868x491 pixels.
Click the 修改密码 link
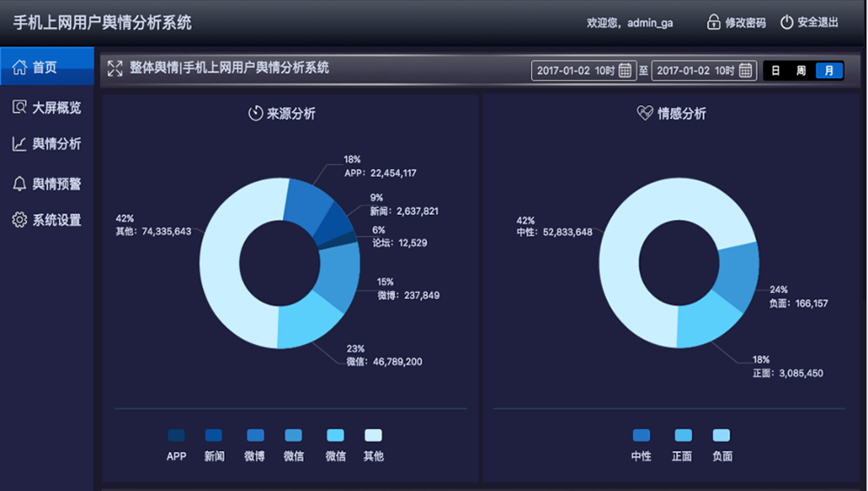click(x=746, y=23)
